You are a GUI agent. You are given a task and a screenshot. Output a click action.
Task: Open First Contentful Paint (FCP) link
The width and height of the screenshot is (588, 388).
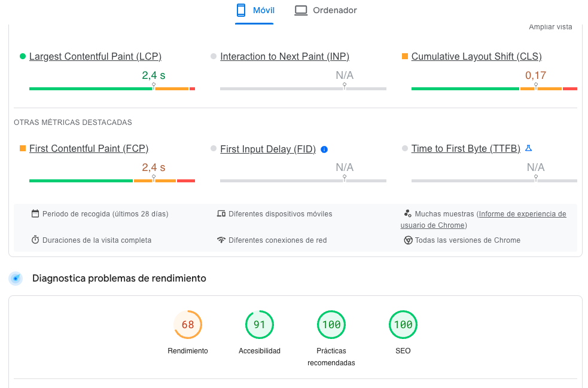tap(89, 149)
